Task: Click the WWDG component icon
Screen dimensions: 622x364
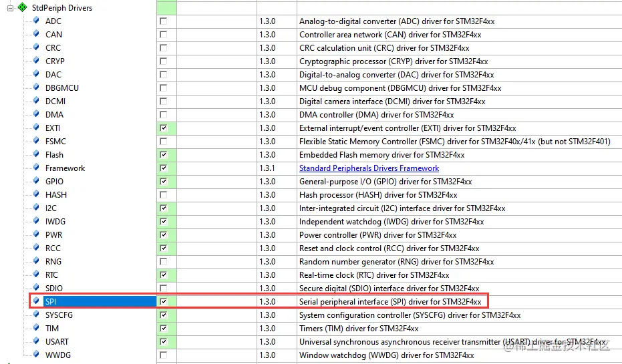Action: [36, 354]
